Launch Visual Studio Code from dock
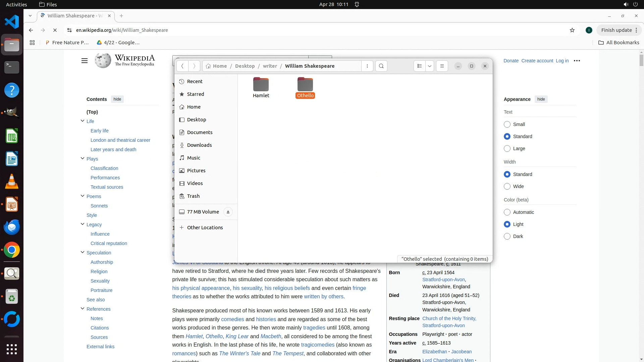This screenshot has width=644, height=362. click(x=12, y=22)
